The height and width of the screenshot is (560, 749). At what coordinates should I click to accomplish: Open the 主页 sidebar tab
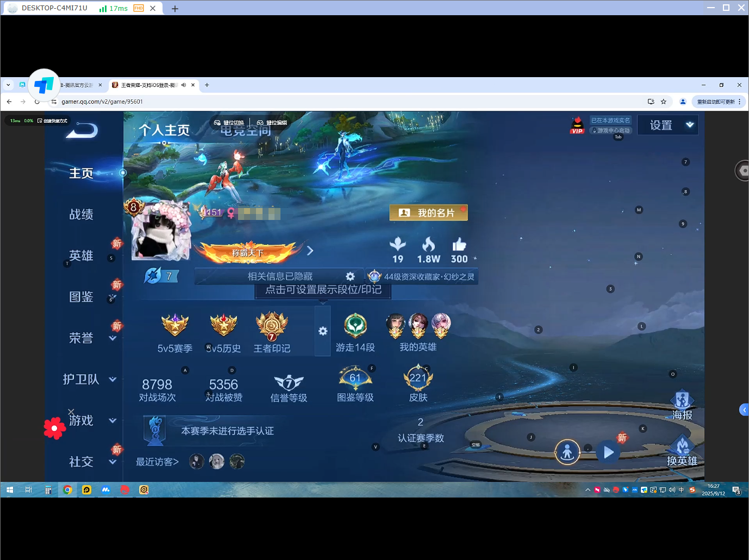[81, 173]
